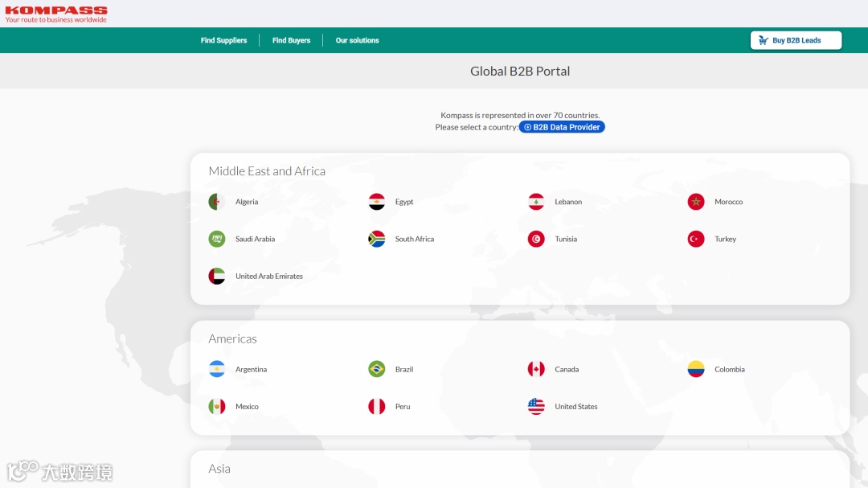Image resolution: width=868 pixels, height=488 pixels.
Task: Click the B2B Data Provider button
Action: point(562,127)
